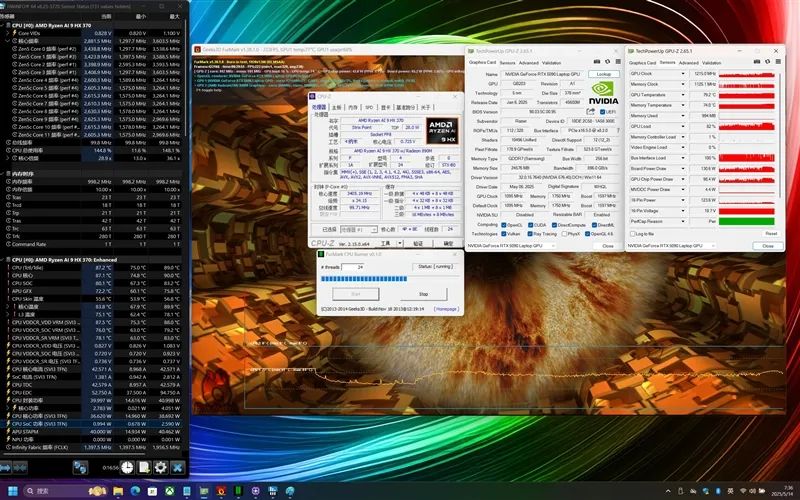Image resolution: width=800 pixels, height=500 pixels.
Task: Switch to the SPD tab in CPU-Z
Action: 369,108
